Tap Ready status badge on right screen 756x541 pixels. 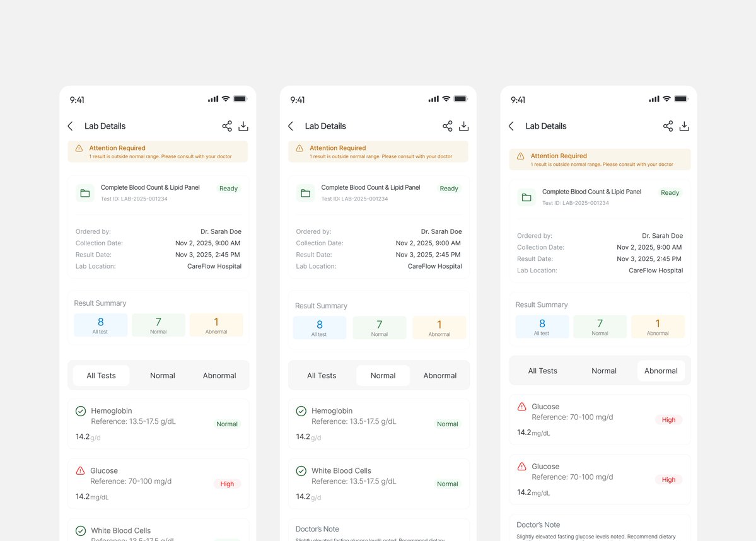tap(670, 192)
